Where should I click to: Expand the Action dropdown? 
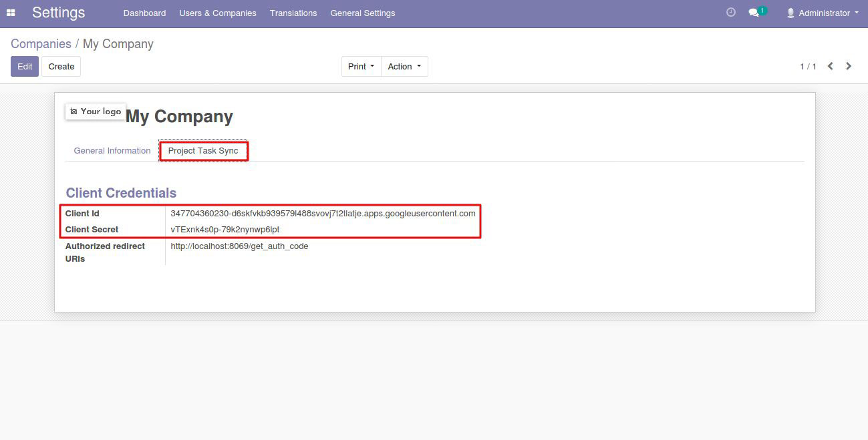(404, 66)
